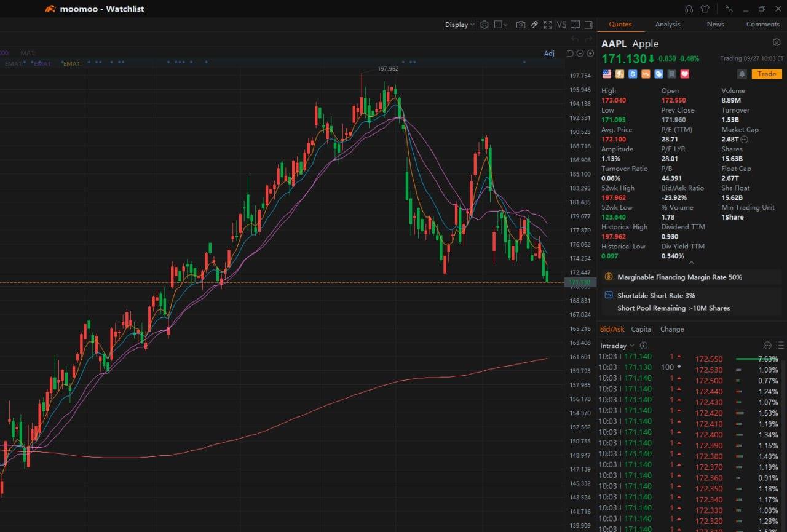This screenshot has height=532, width=787.
Task: Click the MA1 indicator label
Action: coord(28,54)
